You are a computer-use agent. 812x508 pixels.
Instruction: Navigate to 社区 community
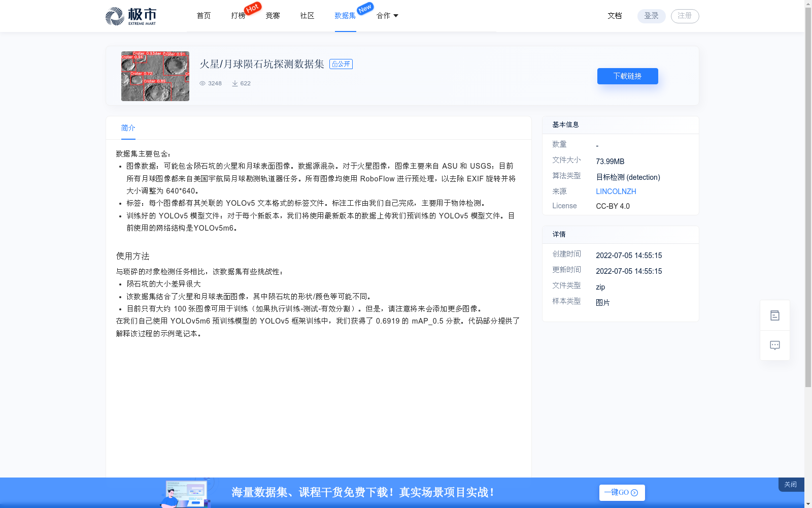pyautogui.click(x=307, y=16)
